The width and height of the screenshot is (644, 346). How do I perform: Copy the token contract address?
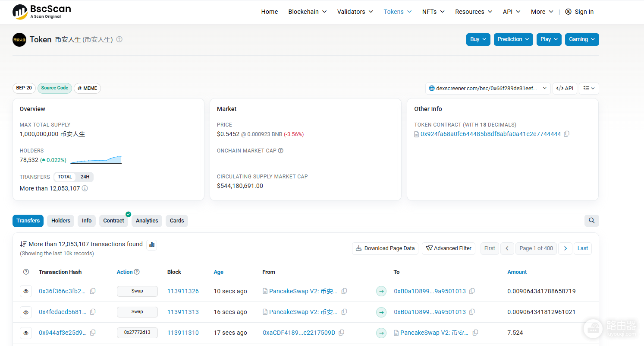pyautogui.click(x=567, y=134)
